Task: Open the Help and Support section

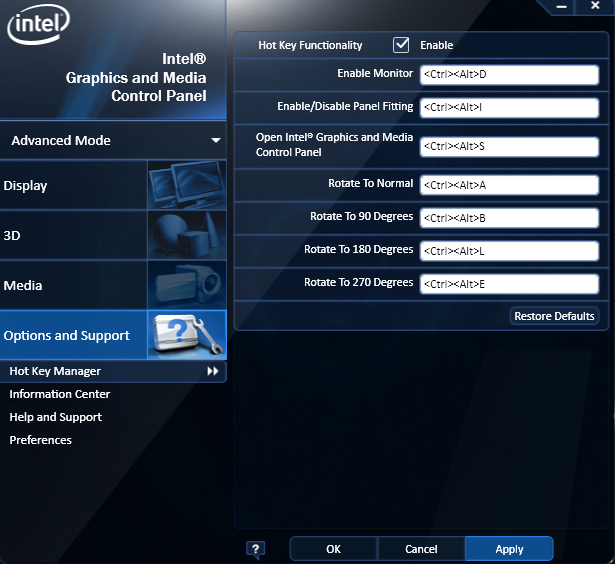Action: tap(56, 417)
